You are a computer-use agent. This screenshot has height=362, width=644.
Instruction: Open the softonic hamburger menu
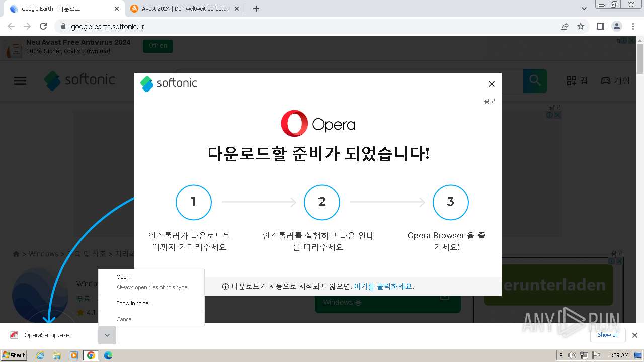click(x=20, y=81)
